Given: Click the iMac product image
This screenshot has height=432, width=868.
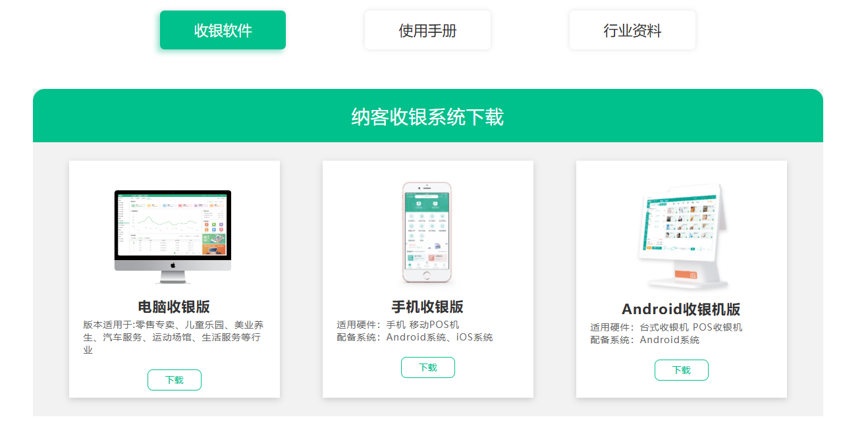Looking at the screenshot, I should [x=174, y=234].
